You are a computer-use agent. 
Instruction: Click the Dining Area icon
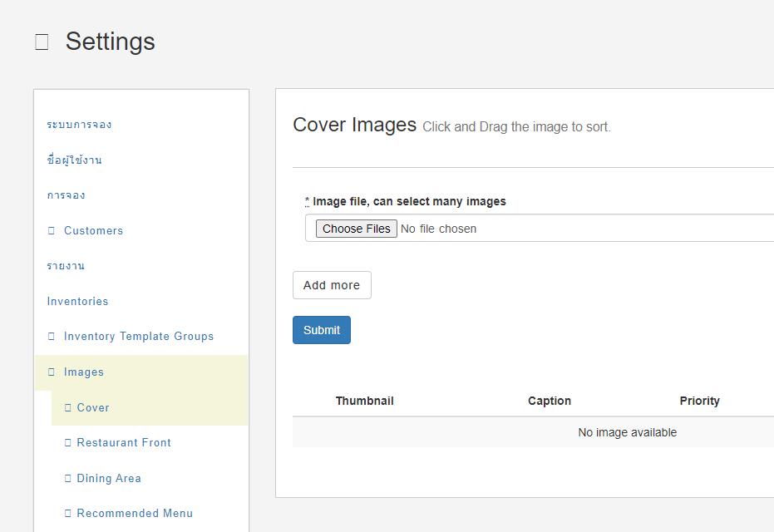click(x=68, y=479)
